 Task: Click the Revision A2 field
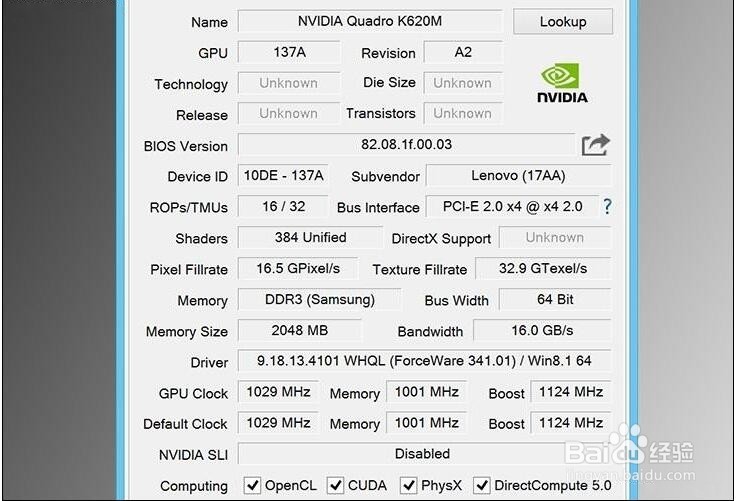pos(462,52)
